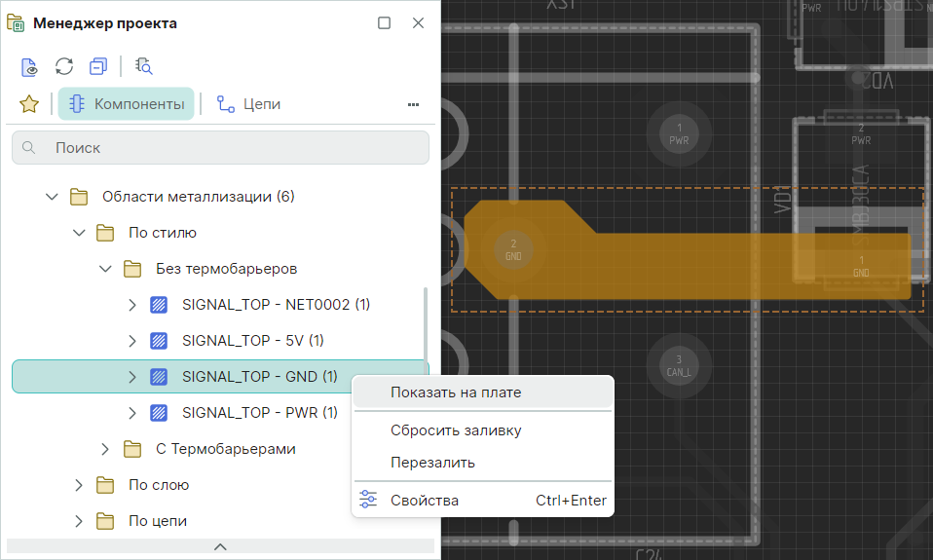Viewport: 933px width, 560px height.
Task: Click the bottom panel collapse arrow bar
Action: coord(220,546)
